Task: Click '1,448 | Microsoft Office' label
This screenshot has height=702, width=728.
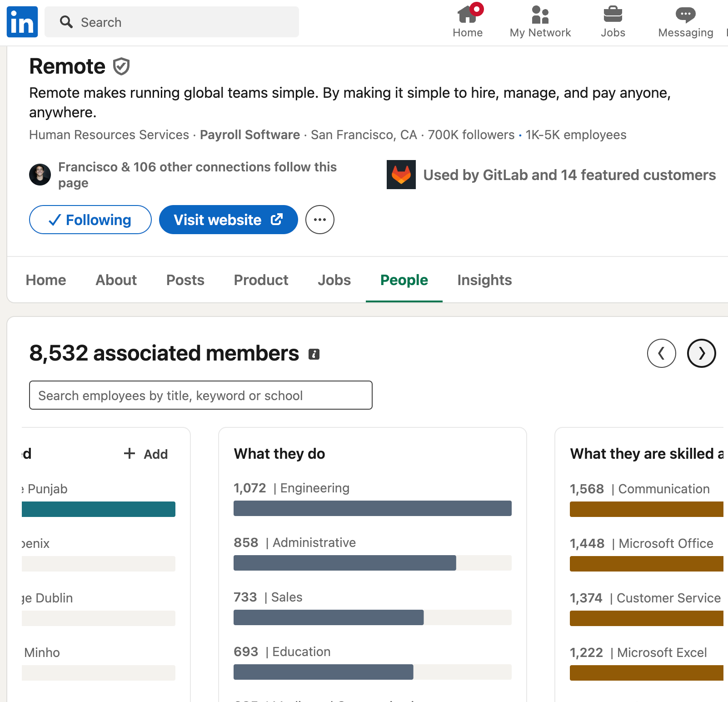Action: point(642,543)
